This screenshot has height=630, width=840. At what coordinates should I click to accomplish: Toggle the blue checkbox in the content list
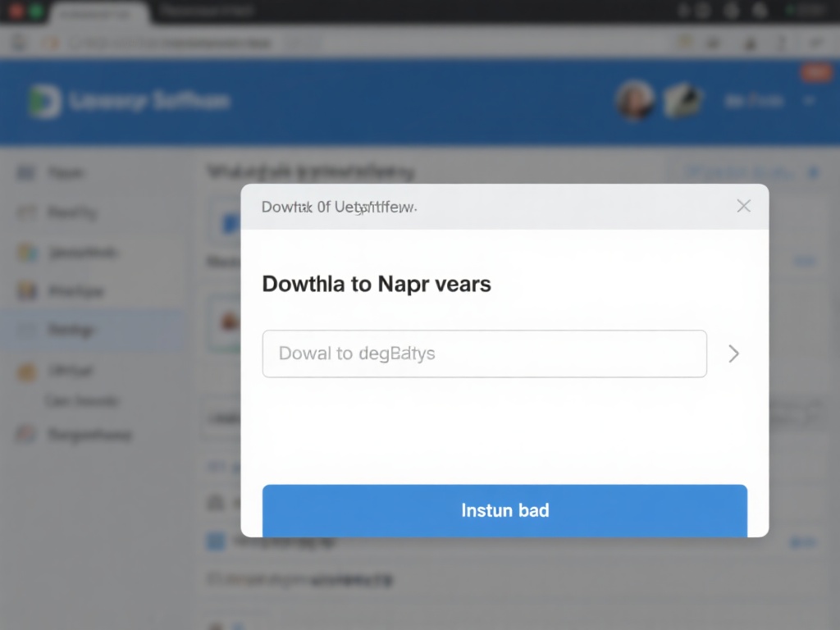click(x=216, y=541)
